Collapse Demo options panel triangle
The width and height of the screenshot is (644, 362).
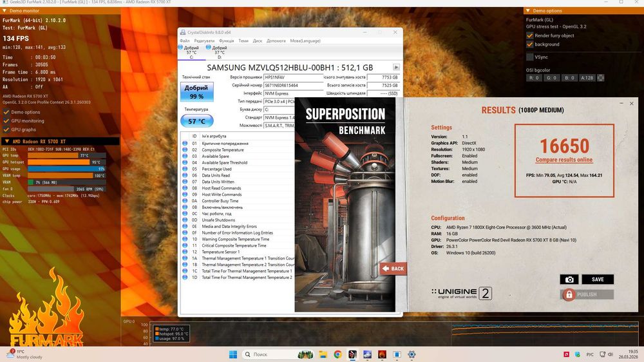pyautogui.click(x=527, y=11)
